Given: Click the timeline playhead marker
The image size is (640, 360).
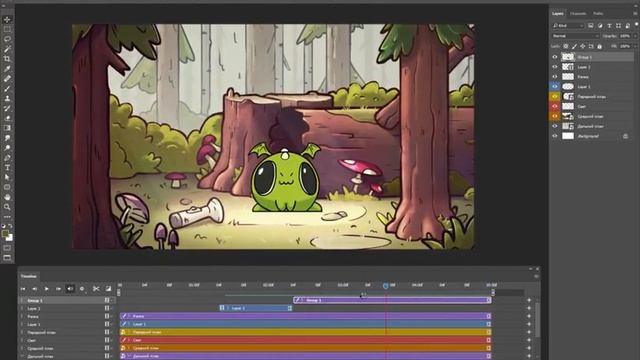Looking at the screenshot, I should click(385, 286).
